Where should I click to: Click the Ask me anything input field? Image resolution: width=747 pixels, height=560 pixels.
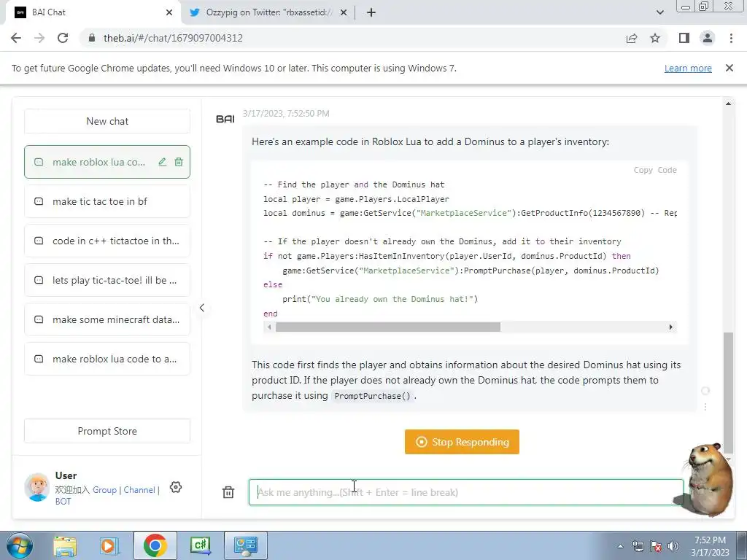click(466, 492)
